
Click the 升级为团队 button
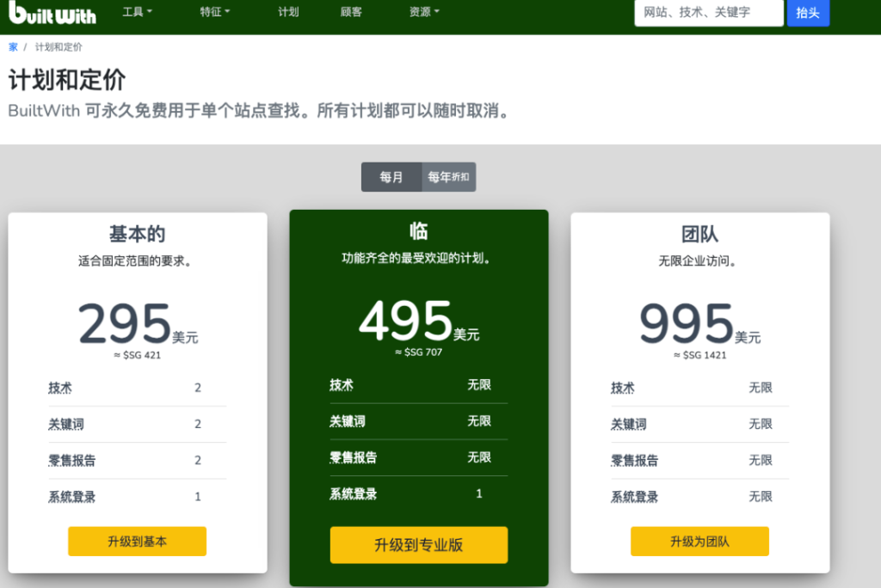699,542
